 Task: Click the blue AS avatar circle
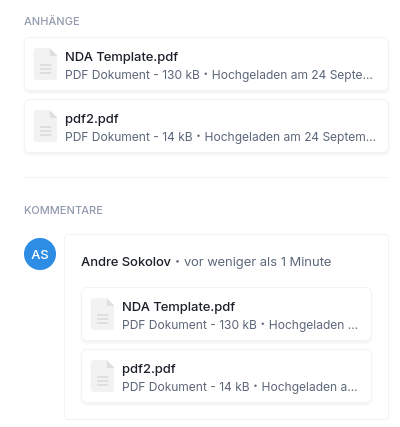coord(40,254)
